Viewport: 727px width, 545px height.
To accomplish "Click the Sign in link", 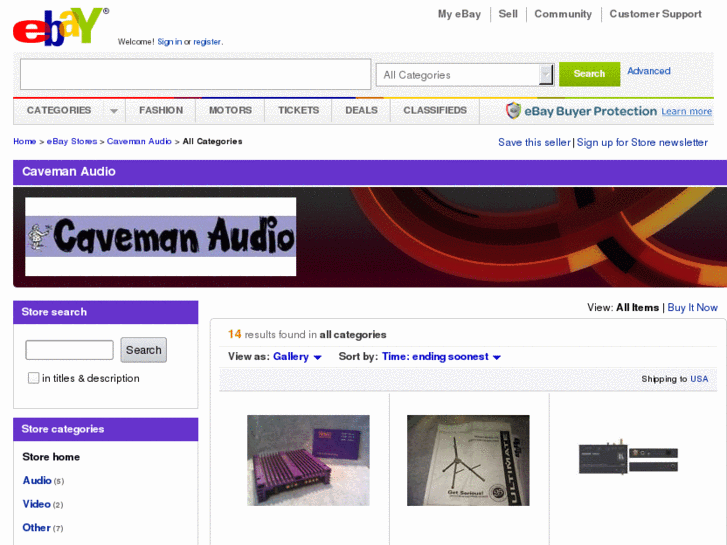I will click(170, 42).
